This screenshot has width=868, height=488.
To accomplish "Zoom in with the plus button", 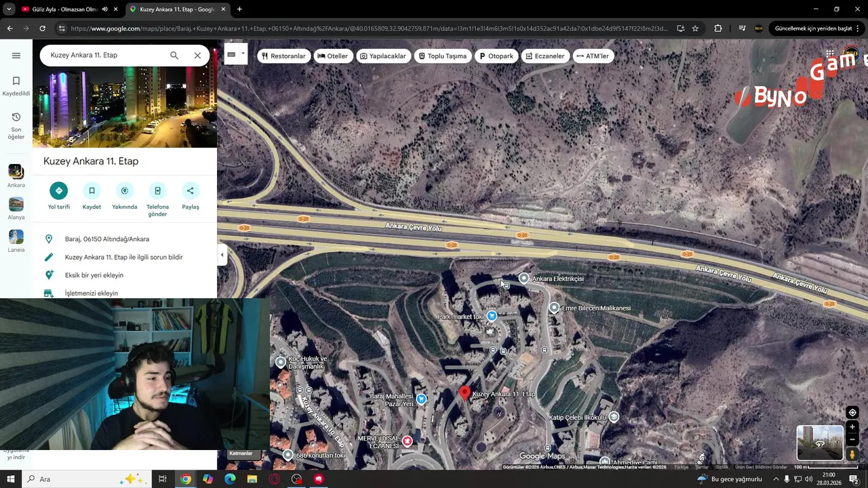I will click(x=852, y=427).
